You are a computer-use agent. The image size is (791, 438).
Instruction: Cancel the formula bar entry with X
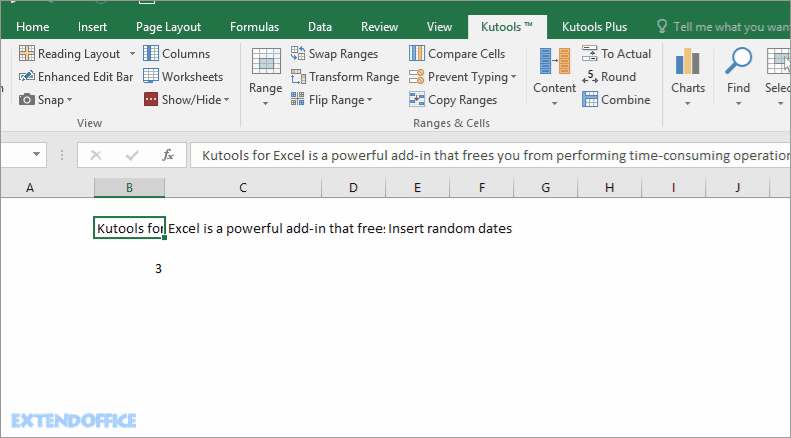click(x=96, y=155)
